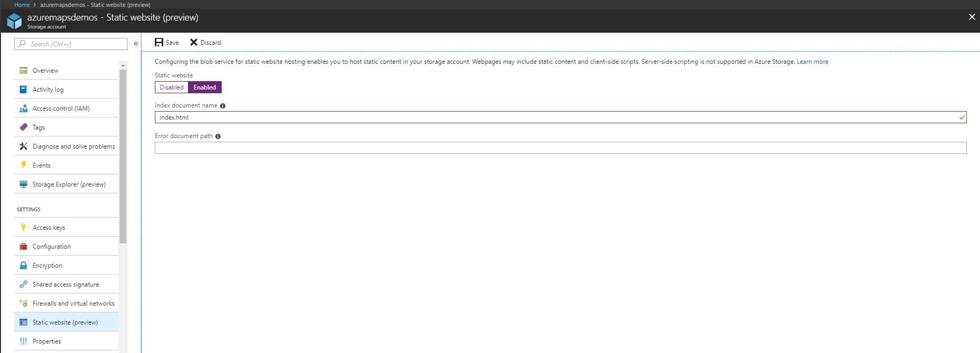Image resolution: width=980 pixels, height=353 pixels.
Task: Click the Activity log icon
Action: pyautogui.click(x=23, y=90)
